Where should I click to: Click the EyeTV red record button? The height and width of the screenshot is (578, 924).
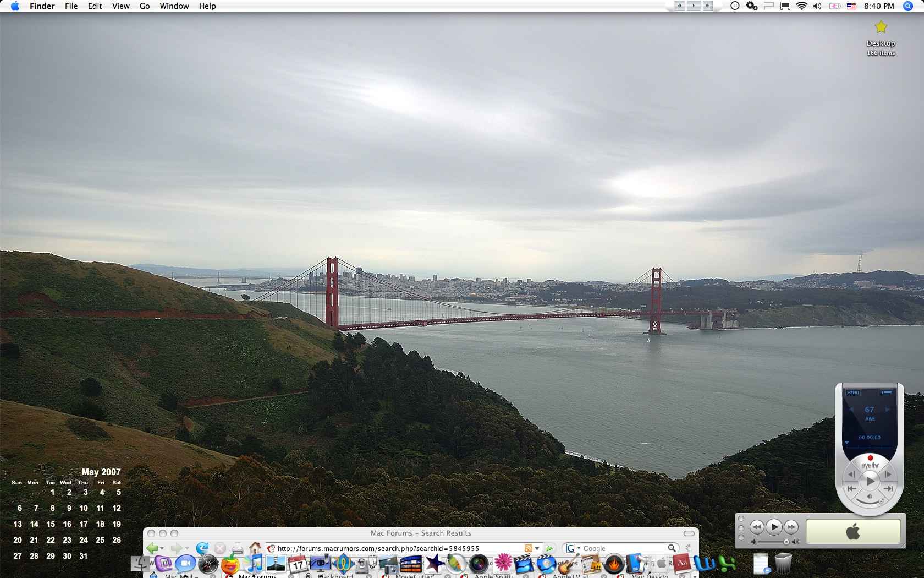870,458
